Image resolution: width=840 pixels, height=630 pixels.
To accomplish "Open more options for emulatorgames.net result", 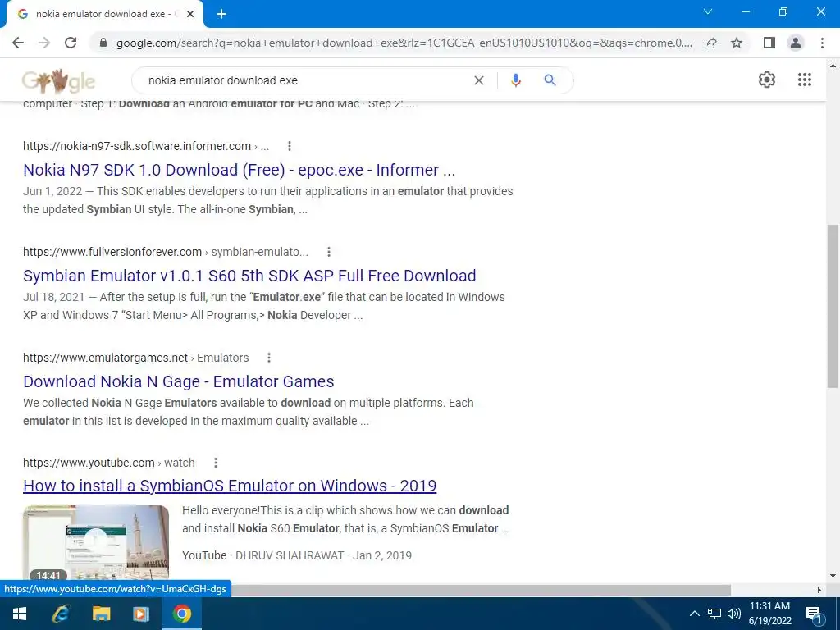I will 269,358.
